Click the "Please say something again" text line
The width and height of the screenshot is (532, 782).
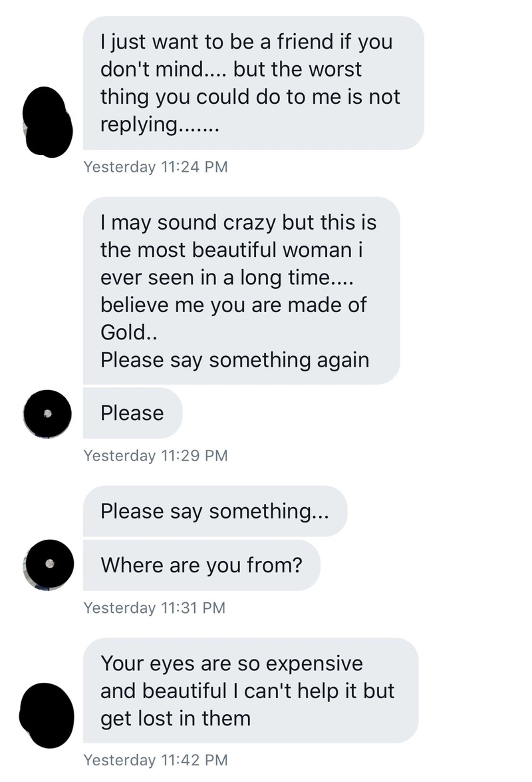(x=234, y=360)
